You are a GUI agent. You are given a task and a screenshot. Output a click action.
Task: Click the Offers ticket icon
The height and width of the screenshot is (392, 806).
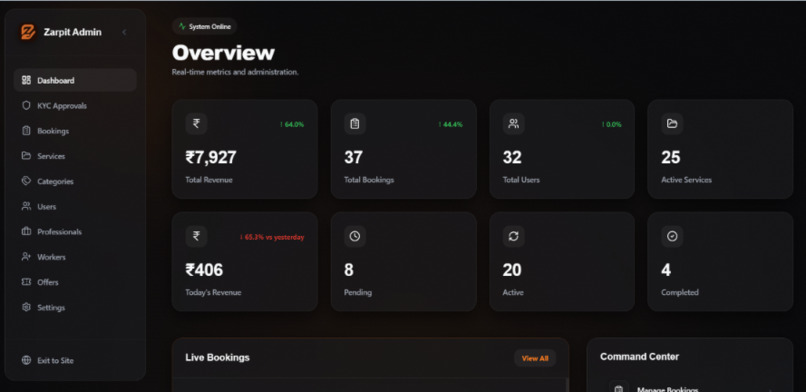[26, 282]
